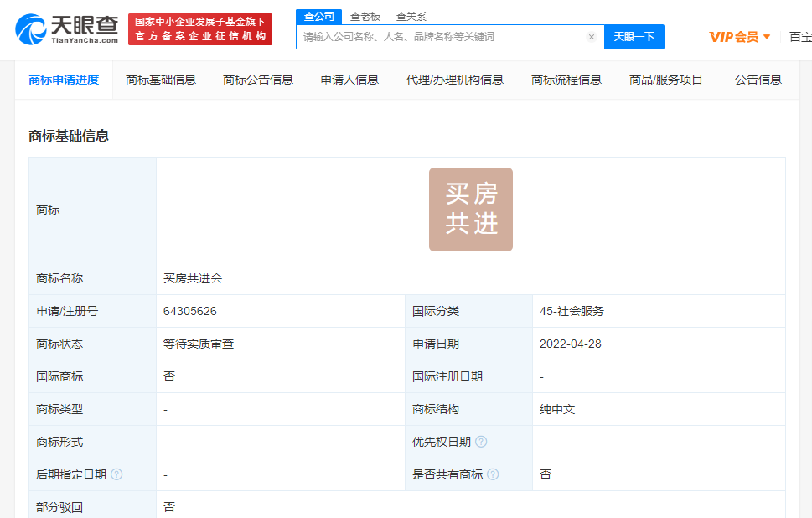This screenshot has height=518, width=812.
Task: Open the 申请人信息 tab
Action: (349, 80)
